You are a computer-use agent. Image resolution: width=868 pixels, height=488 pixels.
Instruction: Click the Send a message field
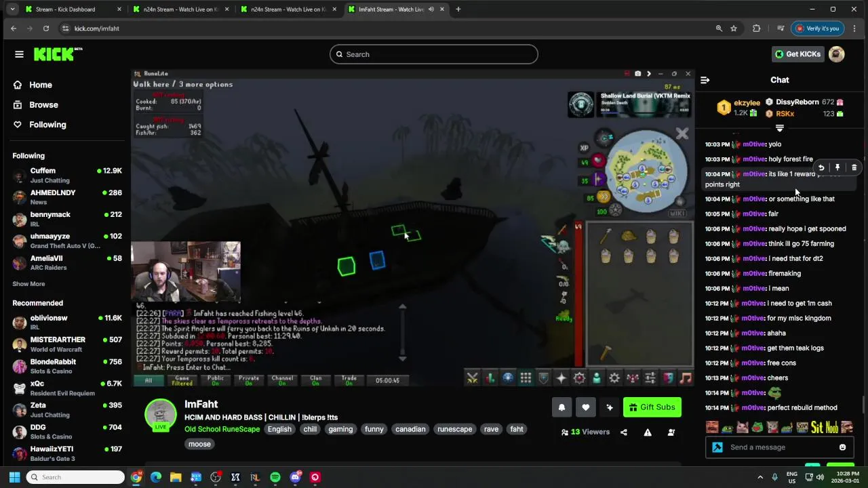click(x=780, y=447)
